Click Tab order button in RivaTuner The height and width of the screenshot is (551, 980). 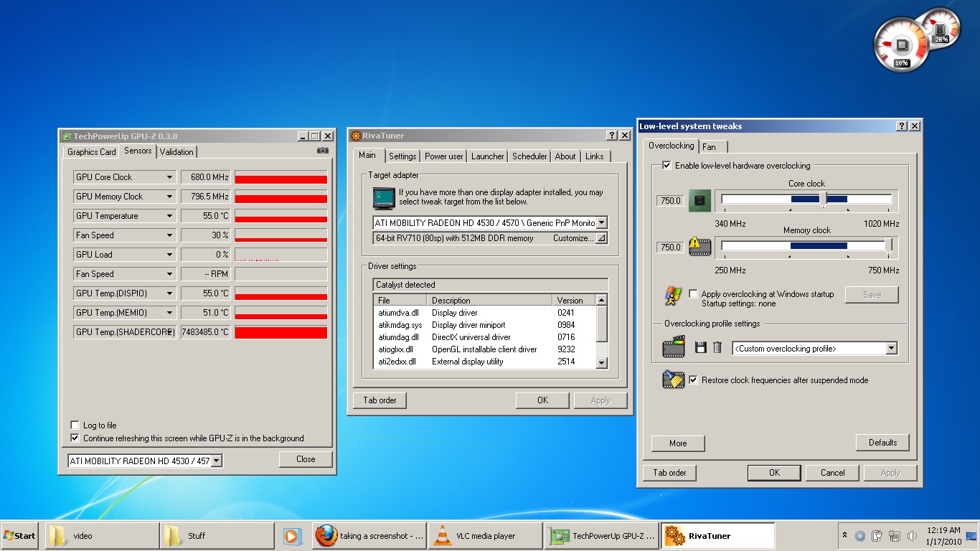[x=380, y=400]
